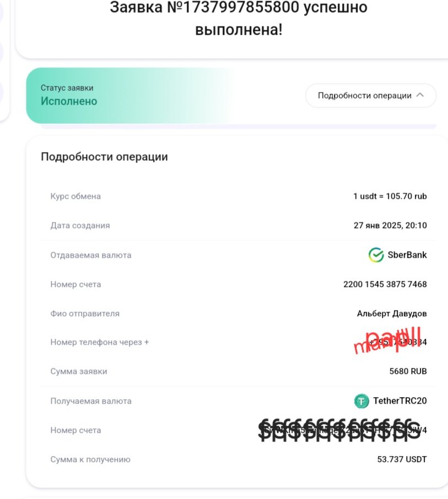Viewport: 448px width, 499px height.
Task: Click the exchange rate 1 usdt = 105.70 rub
Action: [390, 197]
